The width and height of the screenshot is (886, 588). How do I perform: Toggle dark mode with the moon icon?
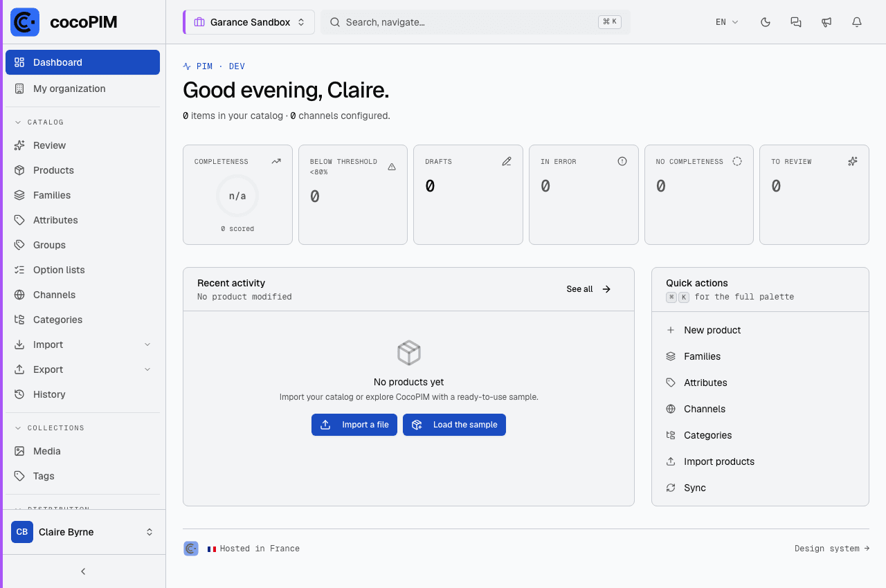point(766,22)
